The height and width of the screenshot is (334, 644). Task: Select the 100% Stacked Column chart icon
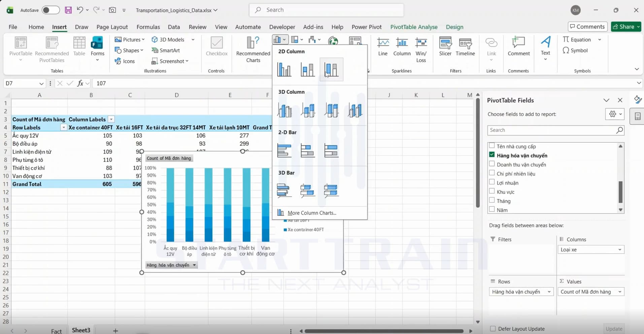click(331, 70)
